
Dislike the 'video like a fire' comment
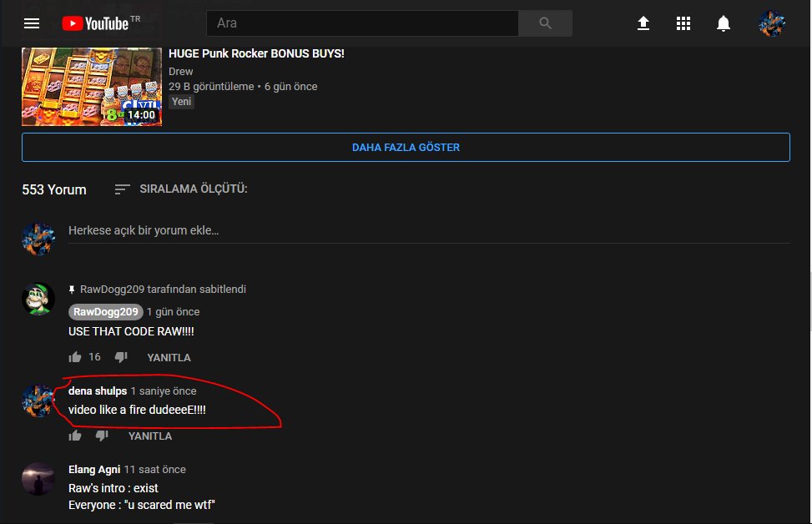[x=102, y=436]
